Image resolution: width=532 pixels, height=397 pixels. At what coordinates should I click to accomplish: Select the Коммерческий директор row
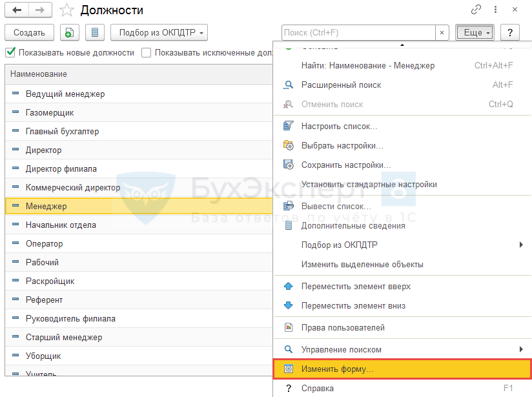[139, 187]
